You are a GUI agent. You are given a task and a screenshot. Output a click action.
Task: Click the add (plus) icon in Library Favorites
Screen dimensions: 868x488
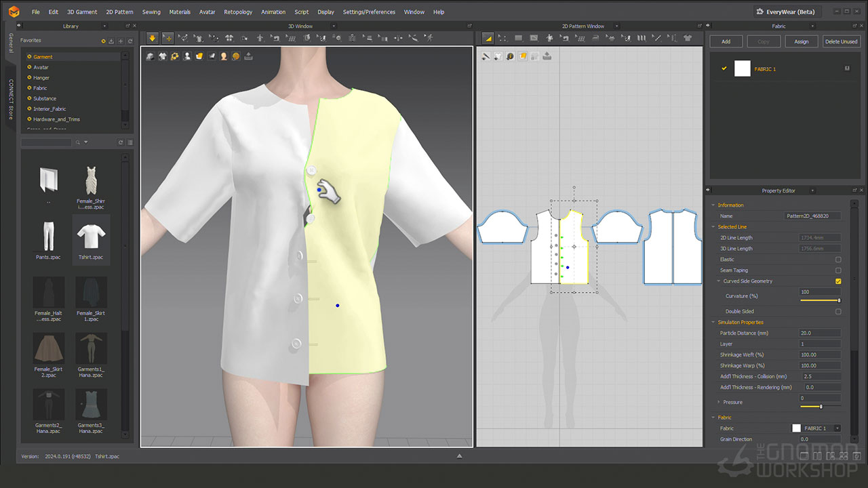[121, 41]
